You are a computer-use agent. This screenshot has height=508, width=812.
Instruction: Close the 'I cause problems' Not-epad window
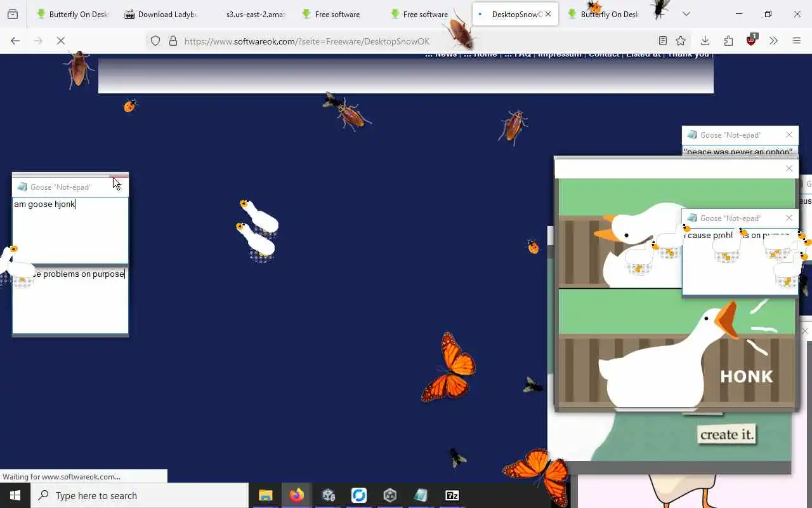click(789, 218)
